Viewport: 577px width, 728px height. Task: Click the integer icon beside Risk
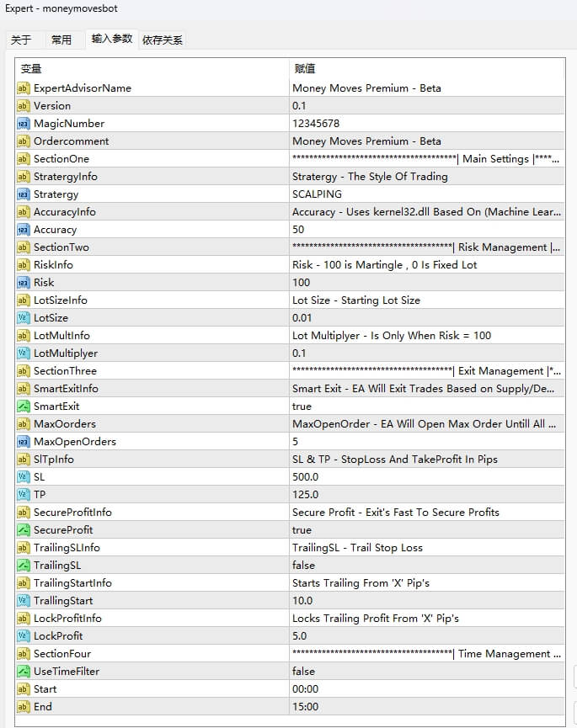pos(24,282)
